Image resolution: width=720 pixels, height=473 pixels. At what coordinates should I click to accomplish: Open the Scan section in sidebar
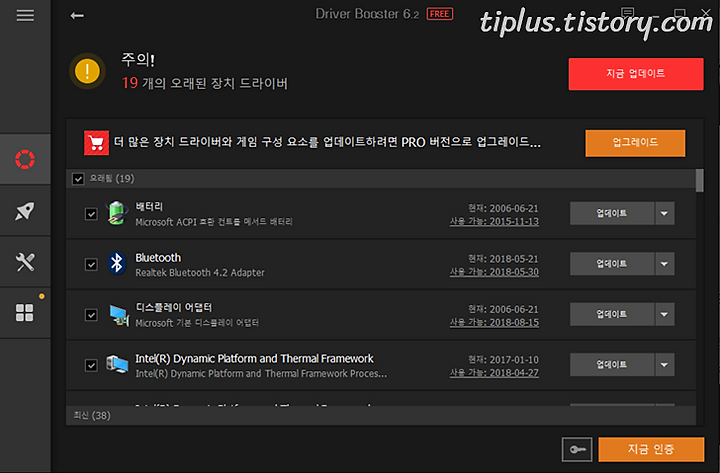click(x=25, y=159)
